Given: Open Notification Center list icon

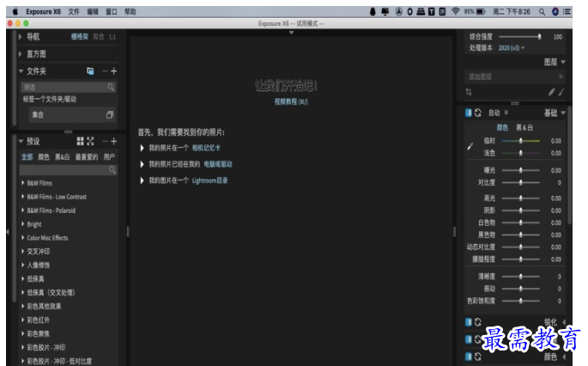Looking at the screenshot, I should (567, 12).
